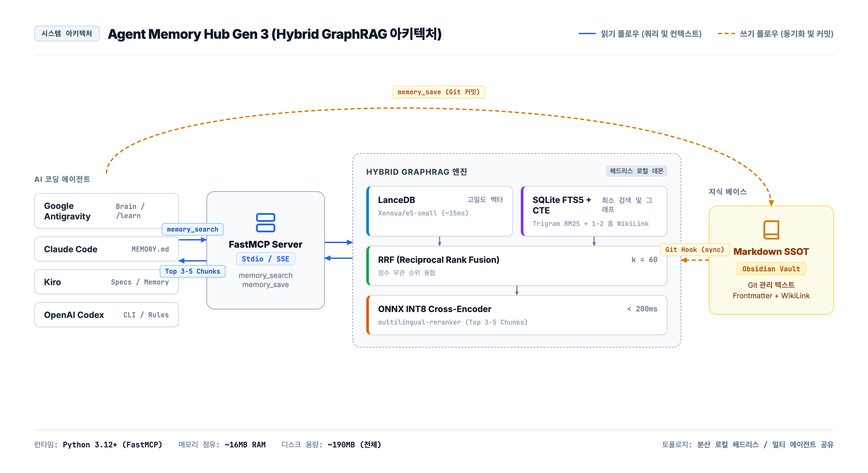Viewport: 868px width, 473px height.
Task: Click the Git Hook (sync) label
Action: tap(695, 249)
